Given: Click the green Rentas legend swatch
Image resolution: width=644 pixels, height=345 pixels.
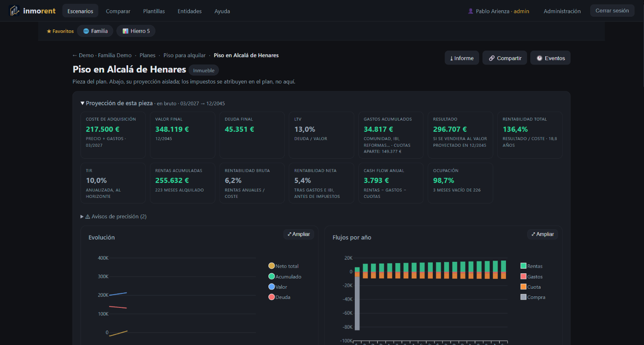Looking at the screenshot, I should 523,266.
